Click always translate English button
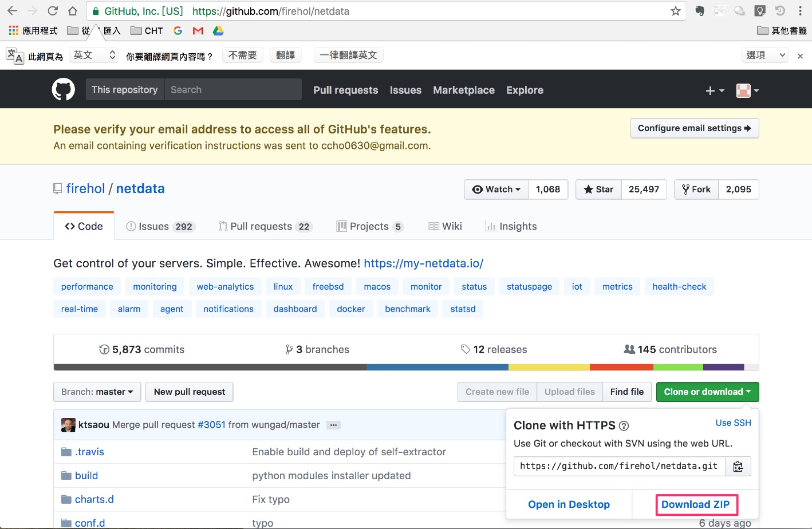This screenshot has height=529, width=812. pos(349,55)
